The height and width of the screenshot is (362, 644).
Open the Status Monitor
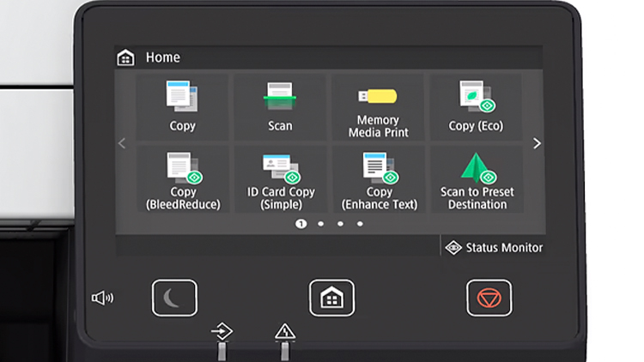point(494,247)
